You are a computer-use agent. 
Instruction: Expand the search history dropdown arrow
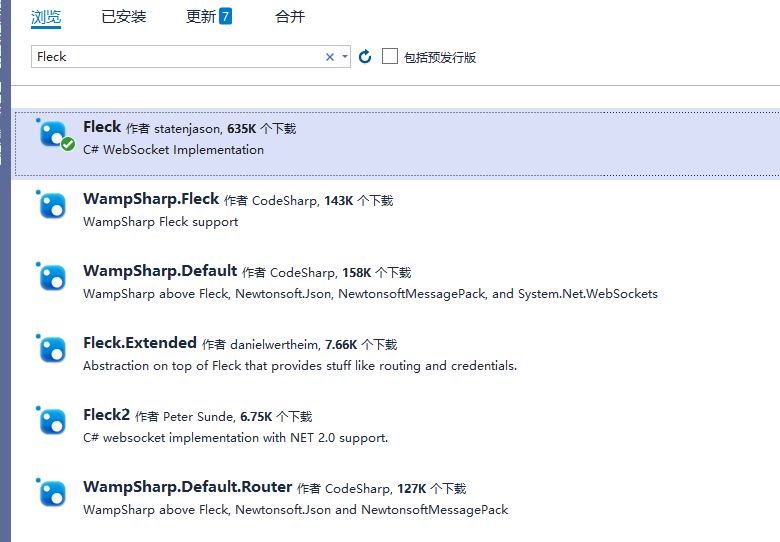pos(345,57)
